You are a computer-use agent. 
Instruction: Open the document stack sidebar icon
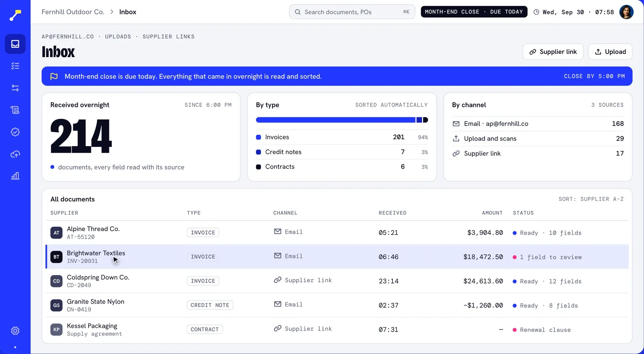tap(15, 110)
